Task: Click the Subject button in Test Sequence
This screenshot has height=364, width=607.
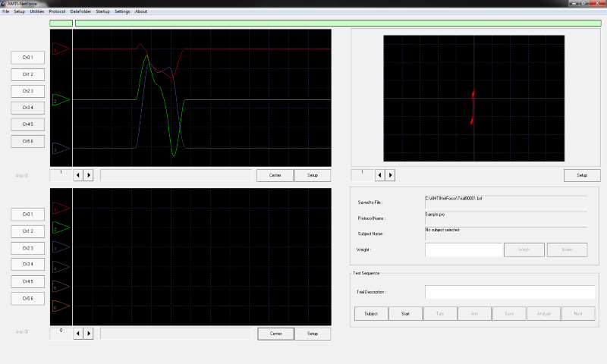Action: click(371, 313)
